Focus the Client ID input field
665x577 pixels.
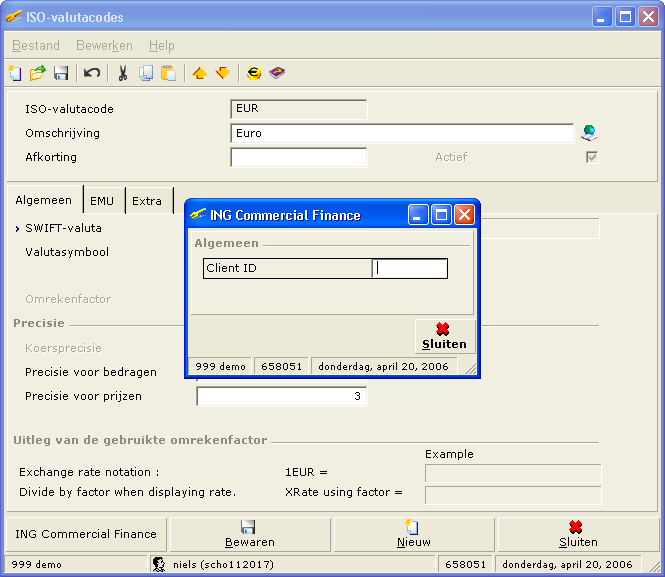coord(410,268)
